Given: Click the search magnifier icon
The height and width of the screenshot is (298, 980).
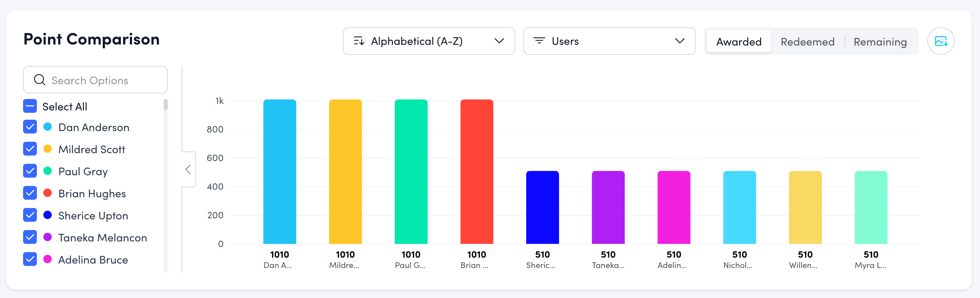Looking at the screenshot, I should [x=40, y=80].
